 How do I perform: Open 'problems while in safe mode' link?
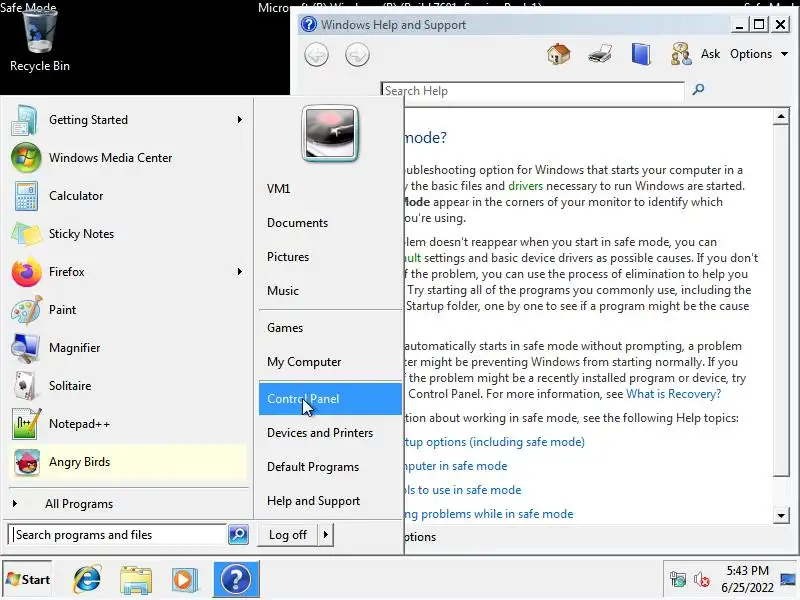click(x=488, y=514)
